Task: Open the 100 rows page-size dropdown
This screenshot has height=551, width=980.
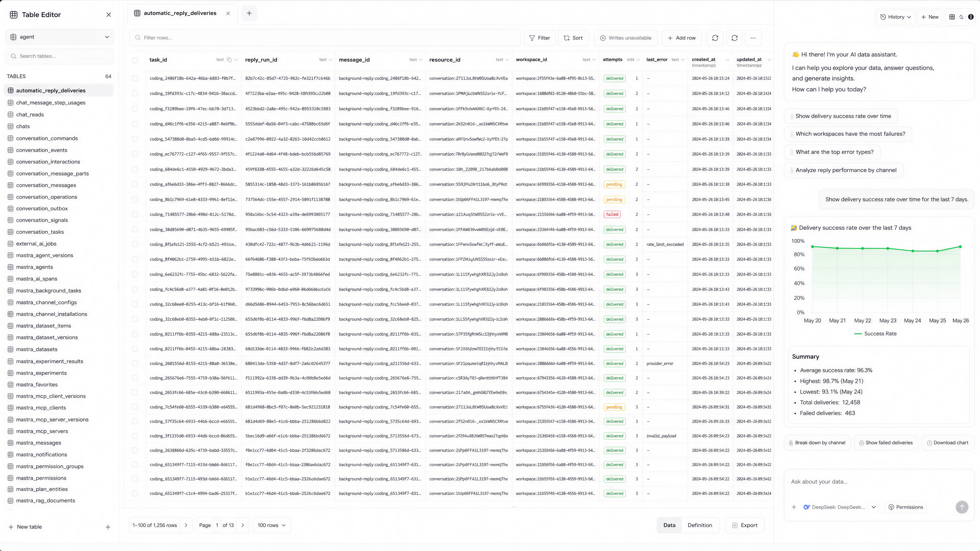Action: [272, 525]
